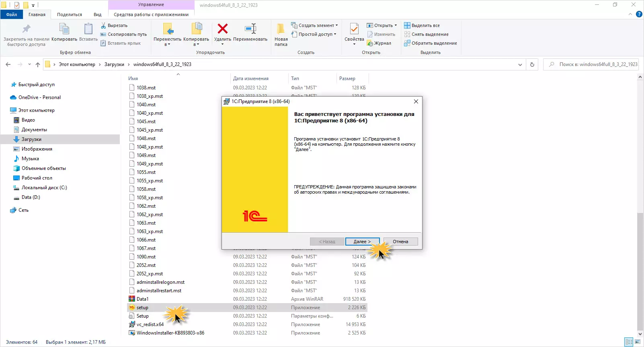Viewport: 644px width, 347px height.
Task: Sort files by the Размер column
Action: pyautogui.click(x=352, y=78)
